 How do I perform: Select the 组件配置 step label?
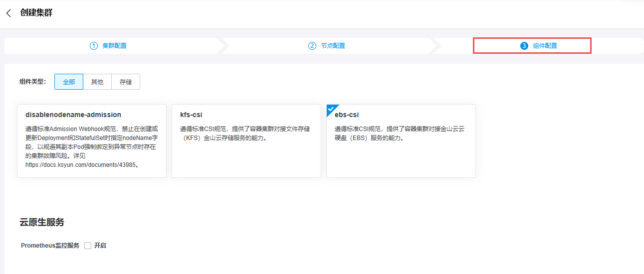(x=545, y=46)
